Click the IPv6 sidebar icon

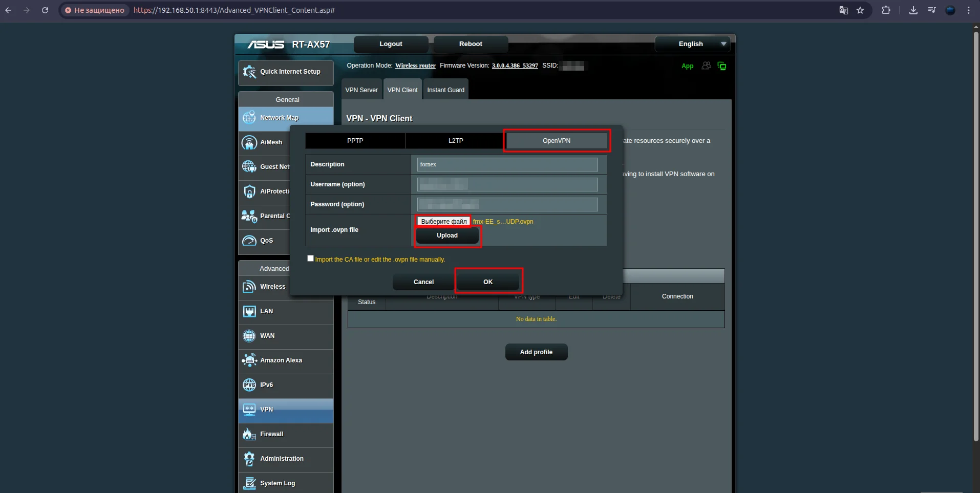click(249, 385)
